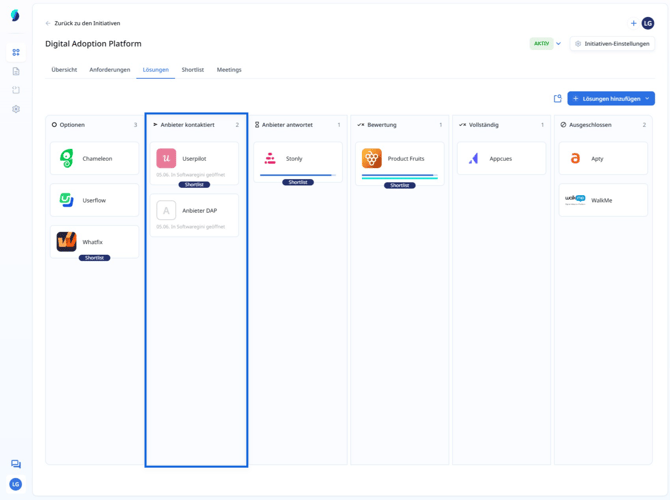Open the LG user avatar at top right
670x500 pixels.
(648, 23)
